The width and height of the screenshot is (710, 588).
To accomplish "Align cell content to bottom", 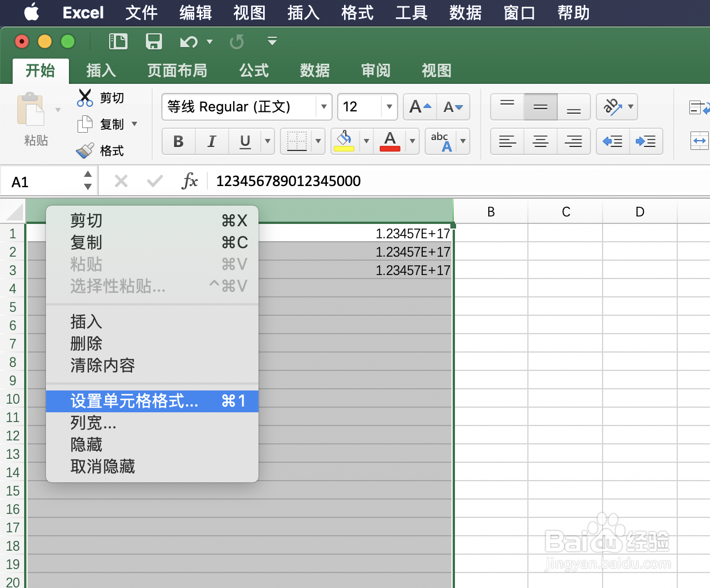I will pyautogui.click(x=574, y=107).
